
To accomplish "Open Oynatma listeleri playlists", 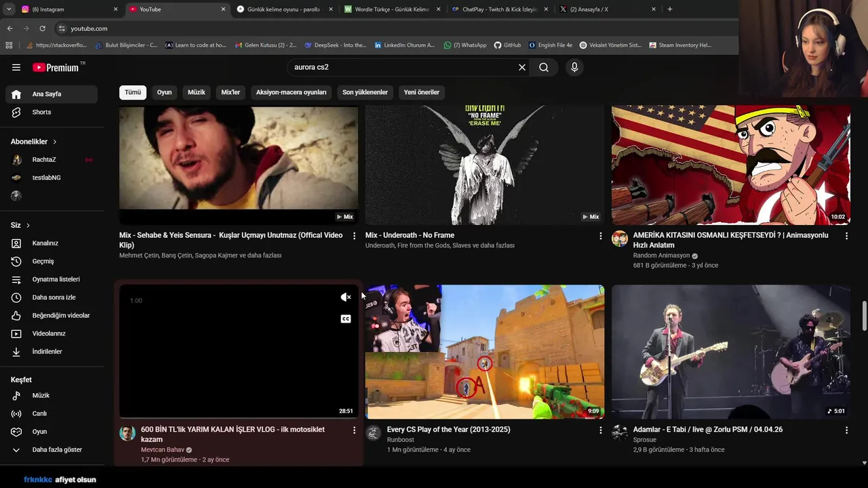I will [52, 279].
